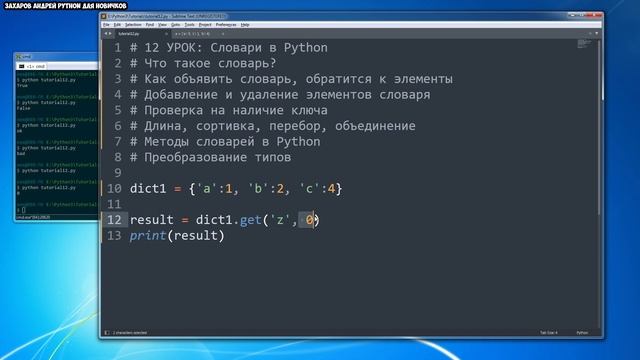Click the cmd window title bar icon
640x360 pixels.
coord(18,57)
